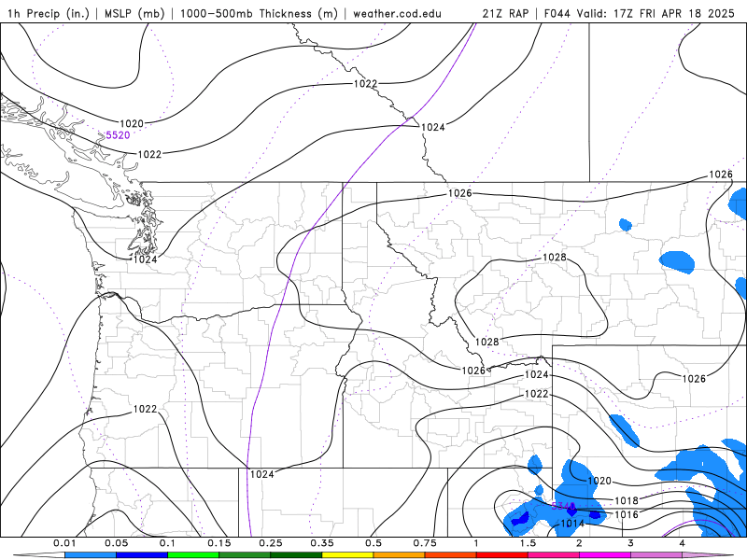The image size is (747, 560).
Task: Click the purple 5520 thickness label
Action: (118, 135)
